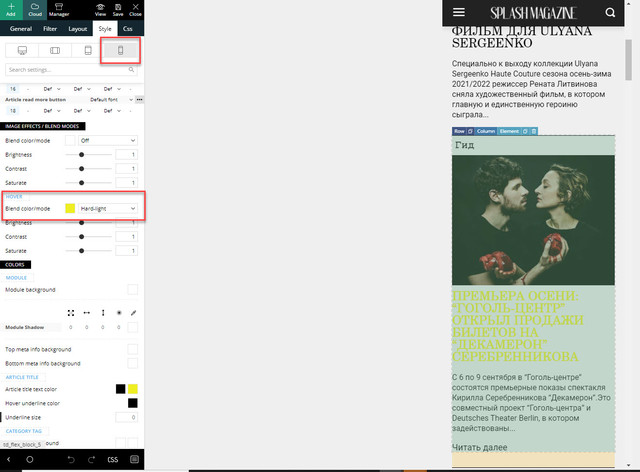
Task: Select the landscape tablet viewport icon
Action: 55,50
